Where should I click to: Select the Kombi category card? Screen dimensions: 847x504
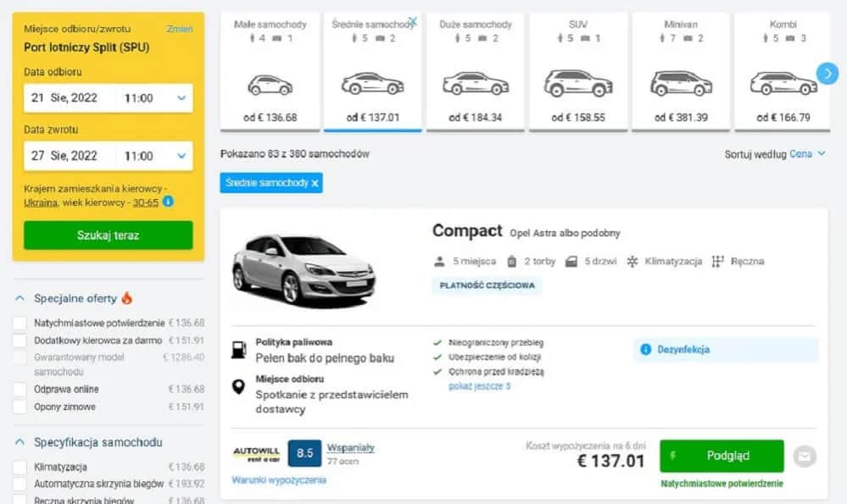(x=782, y=68)
